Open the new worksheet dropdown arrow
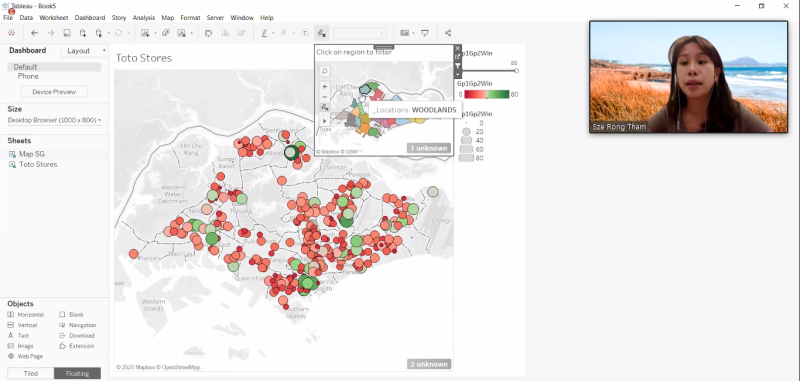The image size is (800, 381). [155, 33]
